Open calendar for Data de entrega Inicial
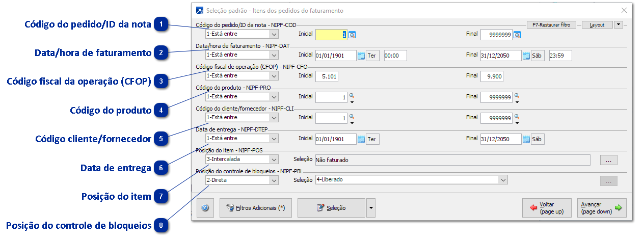Screen dimensions: 644x240 point(361,139)
